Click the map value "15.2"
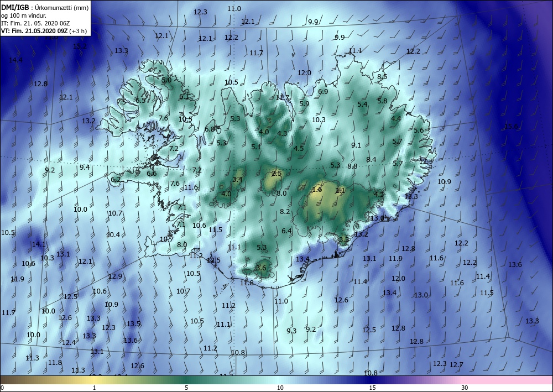Screen dimensions: 553x392 click(80, 46)
